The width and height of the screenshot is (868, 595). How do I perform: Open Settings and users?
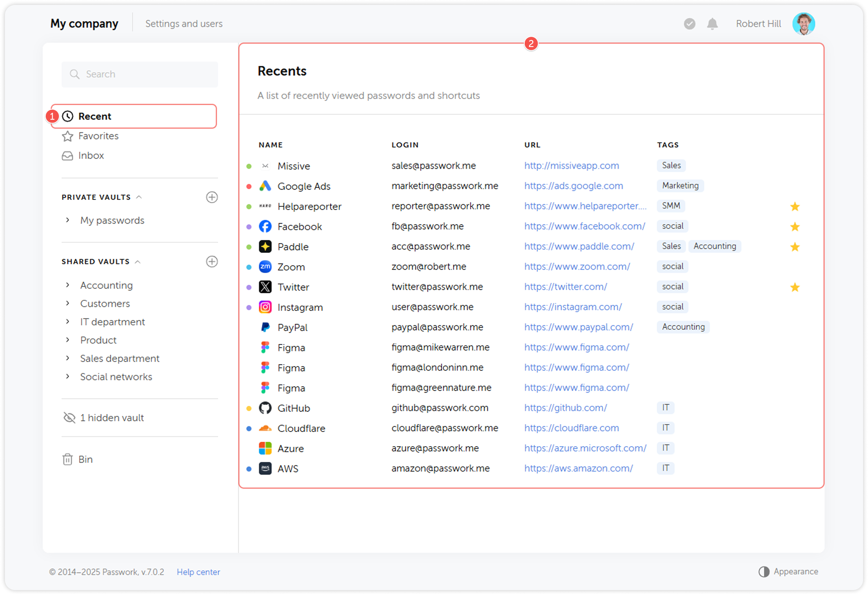(x=183, y=23)
